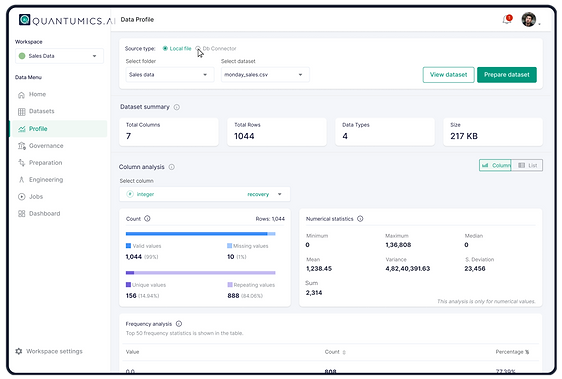Click the Rows: 1,044 label
Viewport: 562px width, 379px height.
270,219
